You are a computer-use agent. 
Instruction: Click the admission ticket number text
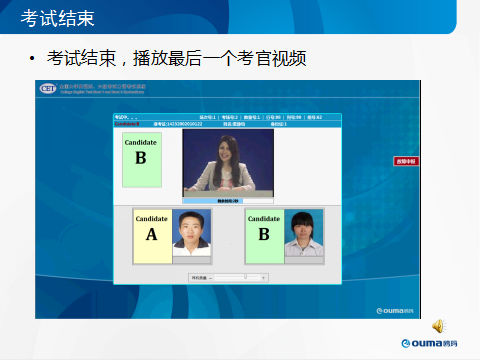pyautogui.click(x=178, y=124)
